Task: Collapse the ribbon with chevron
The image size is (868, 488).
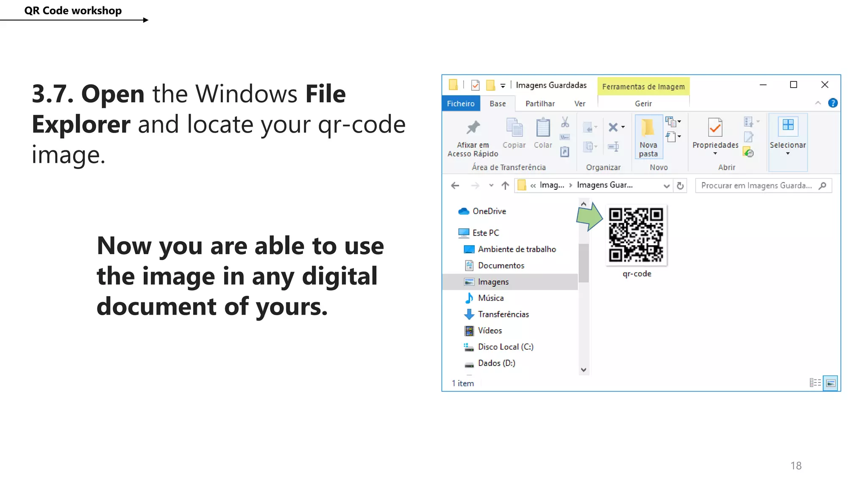Action: [x=818, y=103]
